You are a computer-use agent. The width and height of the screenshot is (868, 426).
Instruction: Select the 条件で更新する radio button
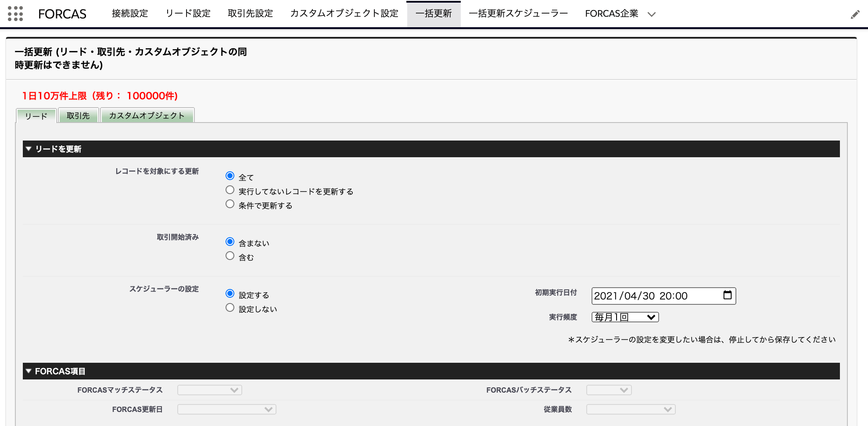click(x=230, y=203)
